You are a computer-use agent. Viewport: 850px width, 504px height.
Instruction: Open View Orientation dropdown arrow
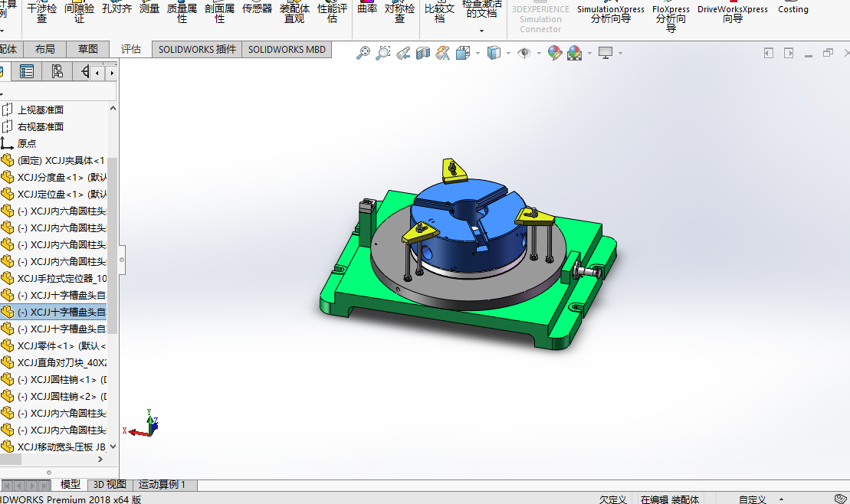pyautogui.click(x=478, y=53)
